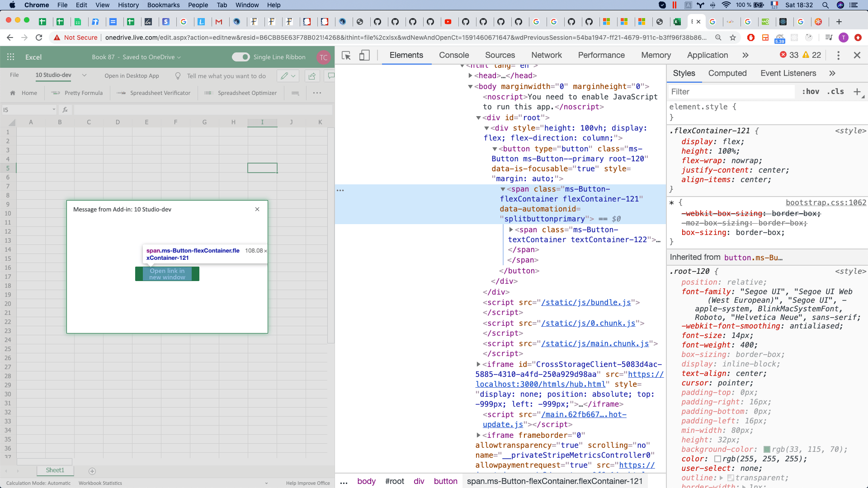Screen dimensions: 868x488
Task: Open dropdown next to 10 Studio-dev tab
Action: [x=84, y=75]
